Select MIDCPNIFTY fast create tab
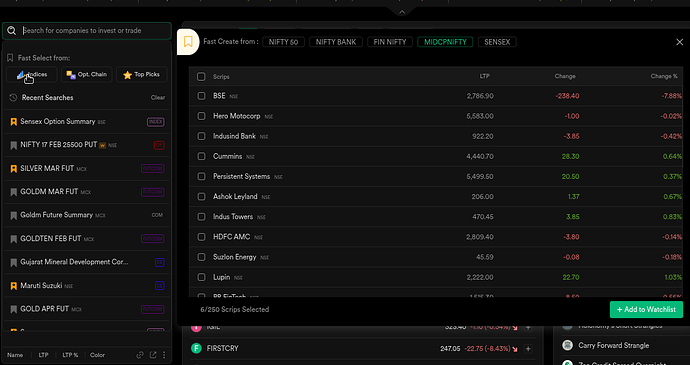This screenshot has width=690, height=365. coord(445,42)
